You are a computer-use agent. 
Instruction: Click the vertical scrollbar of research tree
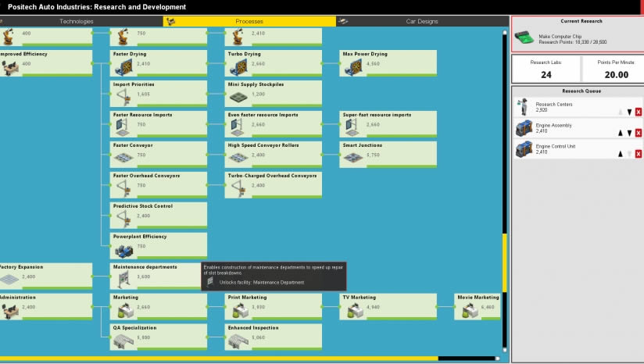point(504,258)
